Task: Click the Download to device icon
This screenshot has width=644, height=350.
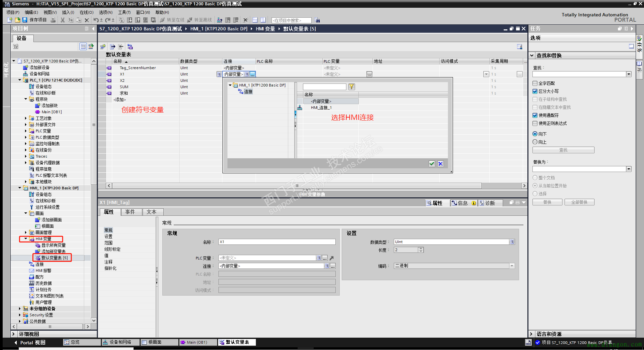Action: (130, 20)
